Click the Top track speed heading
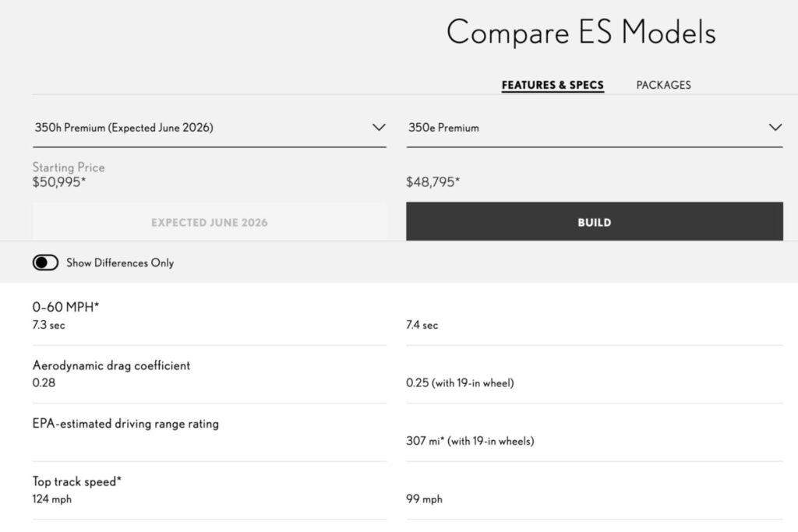The image size is (798, 532). tap(76, 481)
